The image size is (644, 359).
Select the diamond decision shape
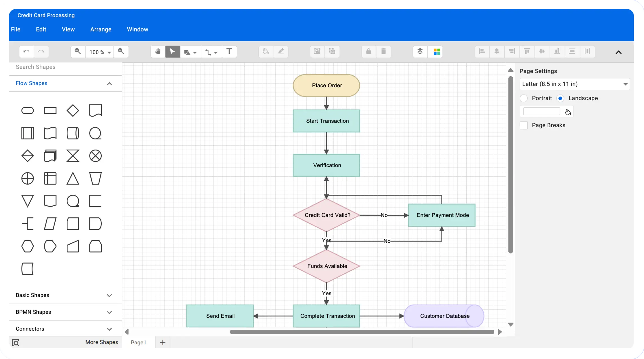pyautogui.click(x=73, y=111)
